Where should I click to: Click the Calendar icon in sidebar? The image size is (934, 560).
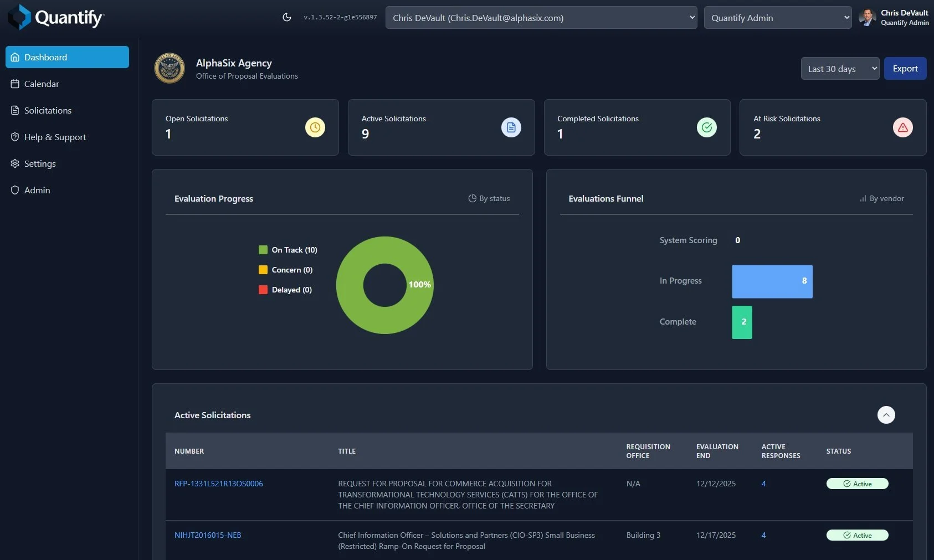[15, 84]
